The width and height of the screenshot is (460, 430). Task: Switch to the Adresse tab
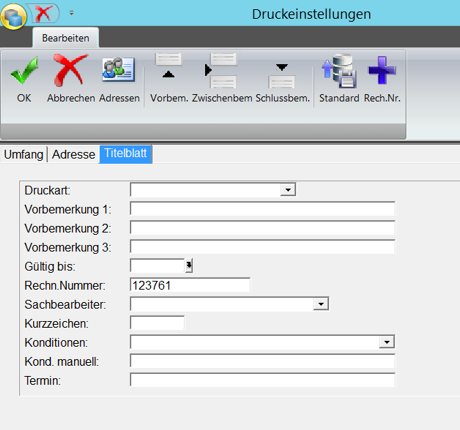(x=74, y=154)
